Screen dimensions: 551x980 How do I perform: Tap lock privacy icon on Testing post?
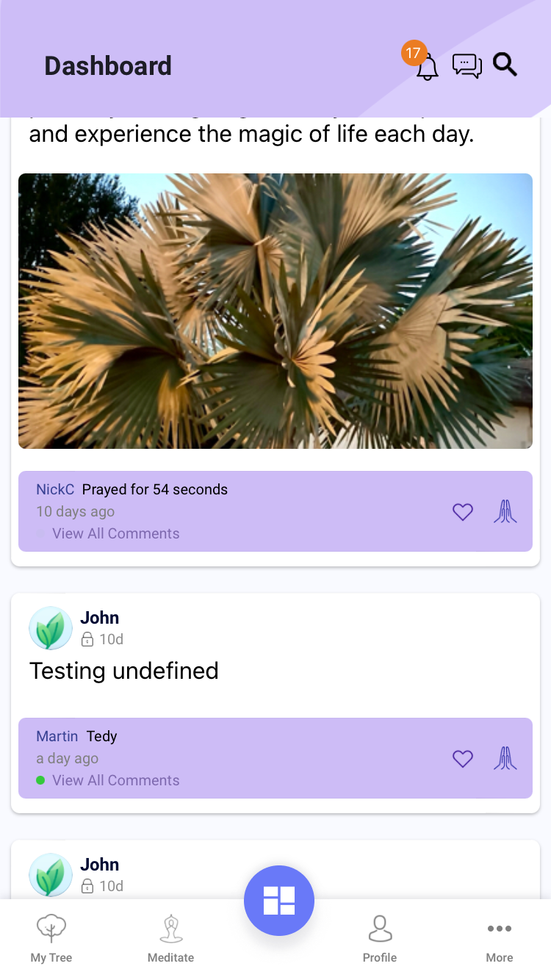(x=87, y=640)
